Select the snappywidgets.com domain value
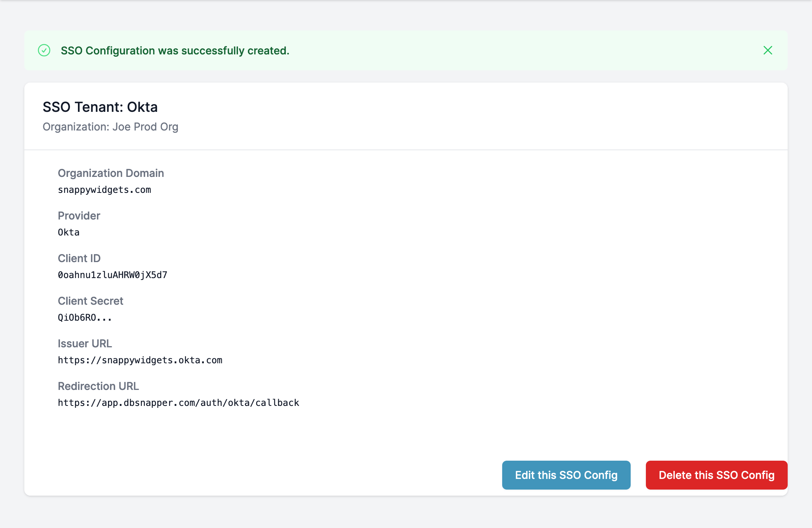812x528 pixels. pyautogui.click(x=105, y=190)
